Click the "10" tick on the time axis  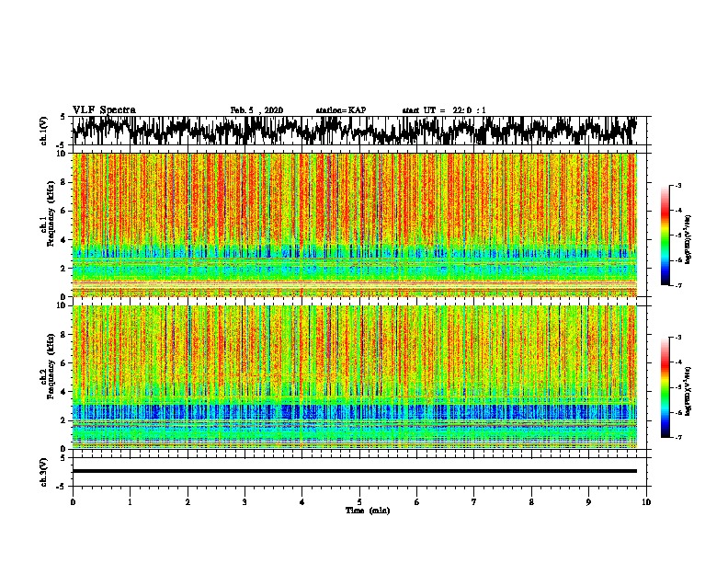(x=646, y=502)
